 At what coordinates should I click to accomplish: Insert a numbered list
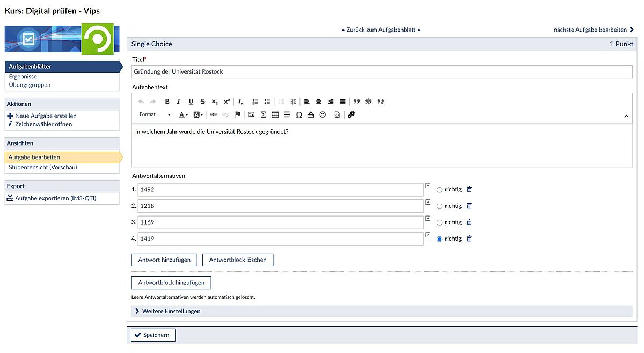[x=255, y=102]
